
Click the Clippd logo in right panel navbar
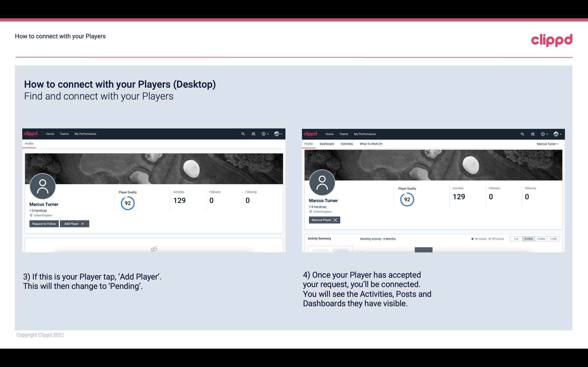[310, 133]
